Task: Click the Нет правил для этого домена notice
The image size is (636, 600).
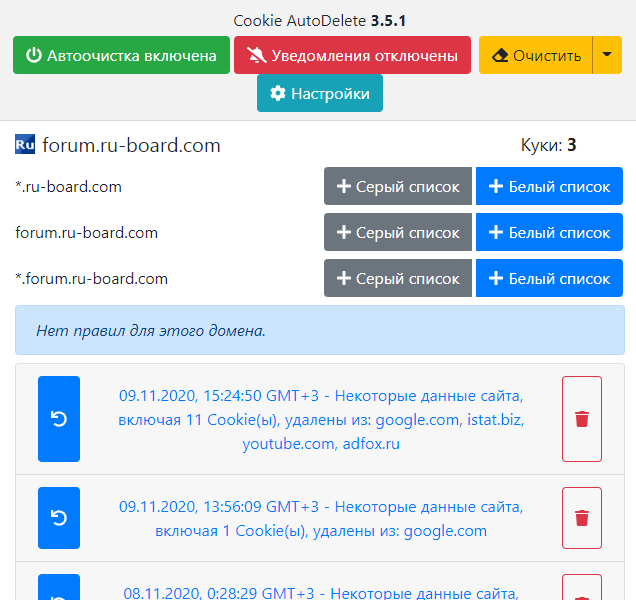Action: click(x=320, y=330)
